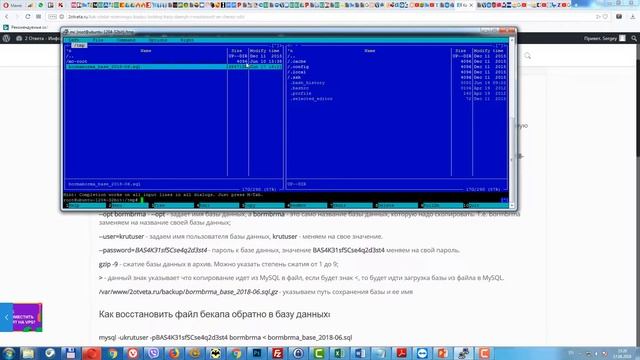Click the F7 Mkdir function key button
640x360 pixels.
click(352, 205)
